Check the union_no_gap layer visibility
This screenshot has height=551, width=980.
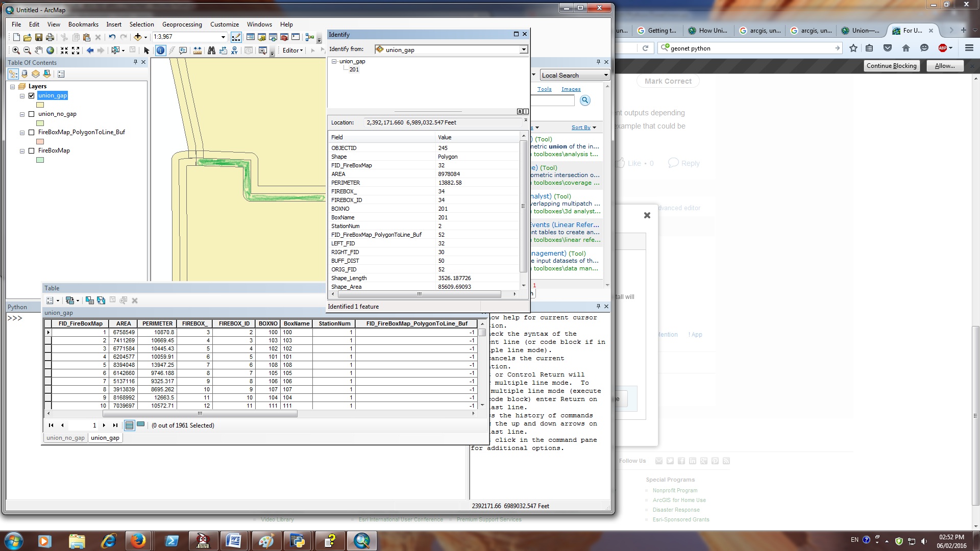pyautogui.click(x=32, y=114)
